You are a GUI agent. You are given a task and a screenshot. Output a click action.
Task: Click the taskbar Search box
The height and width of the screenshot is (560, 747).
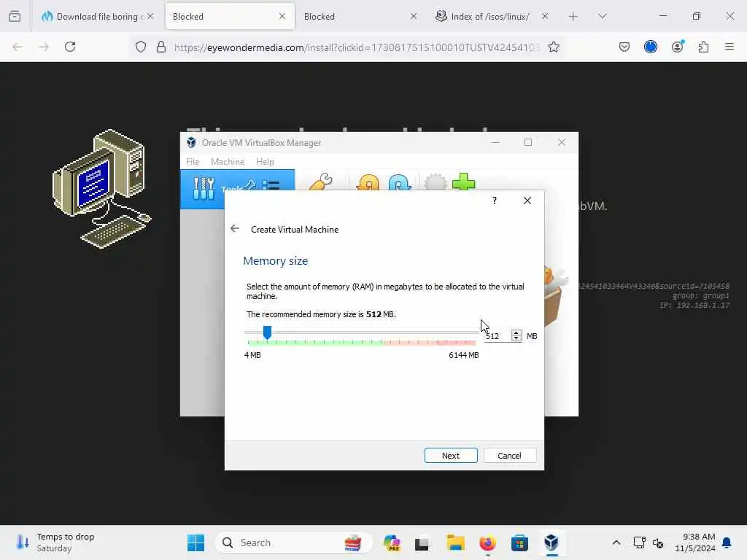tap(293, 542)
